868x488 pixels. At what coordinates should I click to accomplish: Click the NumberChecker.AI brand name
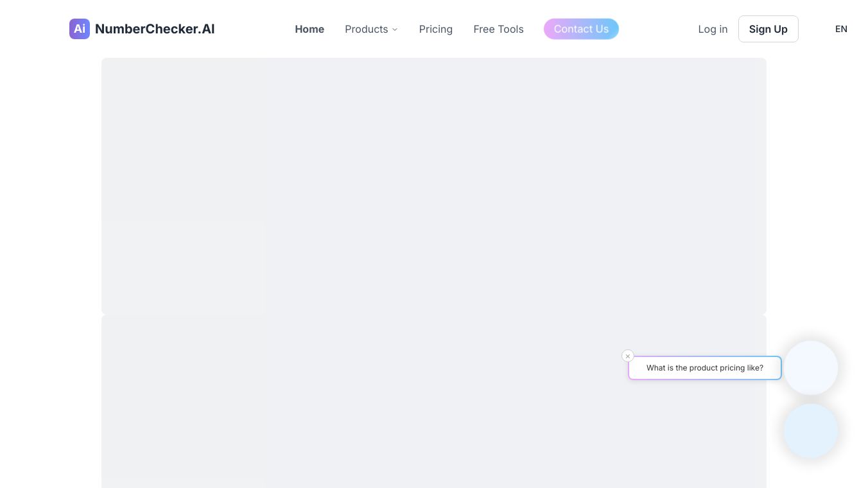pos(155,29)
